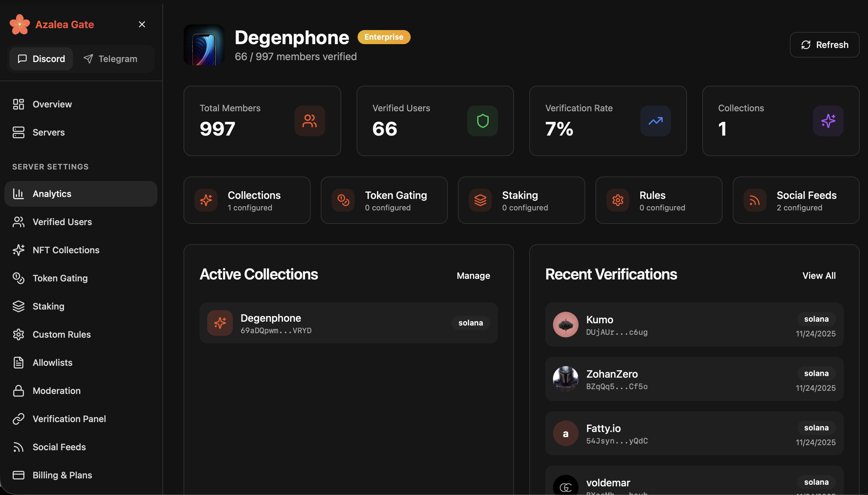The height and width of the screenshot is (495, 868).
Task: Select the Discord platform tab
Action: pyautogui.click(x=41, y=59)
